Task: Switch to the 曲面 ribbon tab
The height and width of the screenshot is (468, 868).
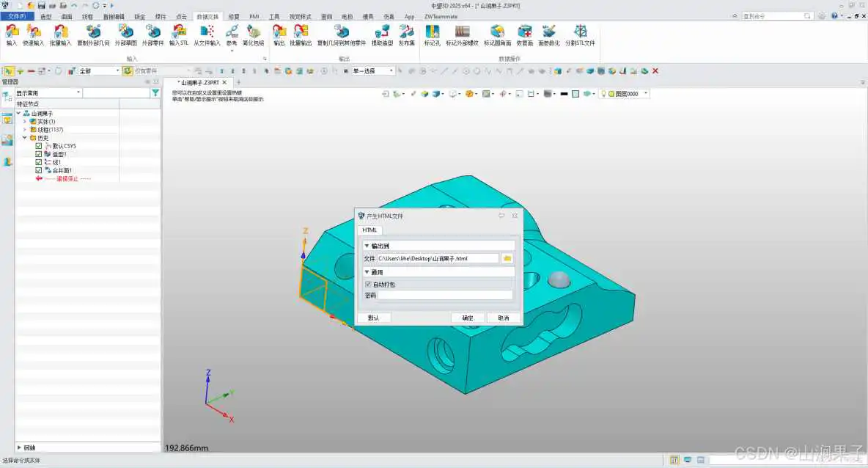Action: click(x=67, y=17)
